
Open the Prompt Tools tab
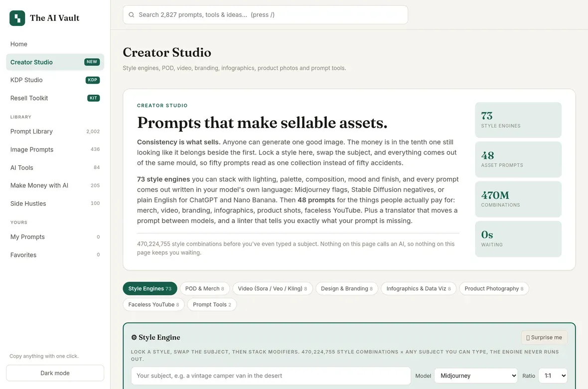pyautogui.click(x=212, y=304)
